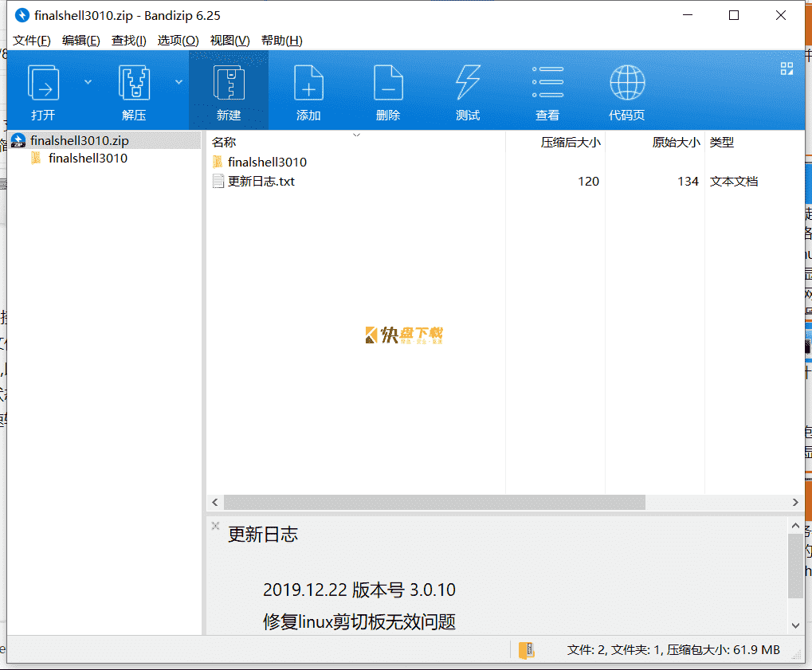Image resolution: width=812 pixels, height=670 pixels.
Task: Open the Find (查找) menu
Action: pyautogui.click(x=128, y=41)
